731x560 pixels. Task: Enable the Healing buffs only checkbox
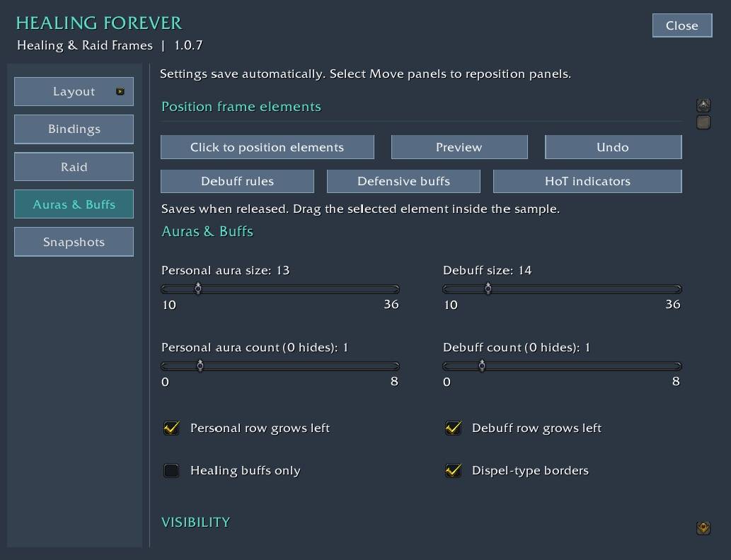(171, 470)
